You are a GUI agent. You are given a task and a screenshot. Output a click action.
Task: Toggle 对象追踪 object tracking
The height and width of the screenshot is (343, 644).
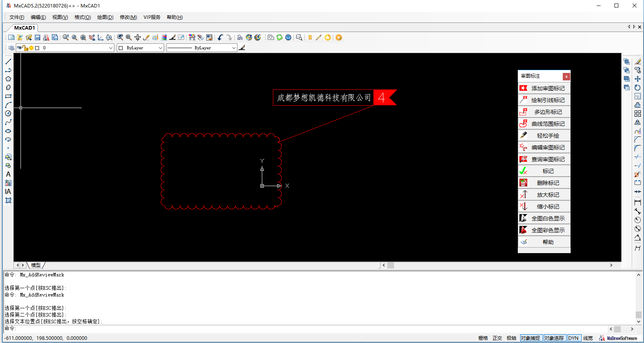555,338
